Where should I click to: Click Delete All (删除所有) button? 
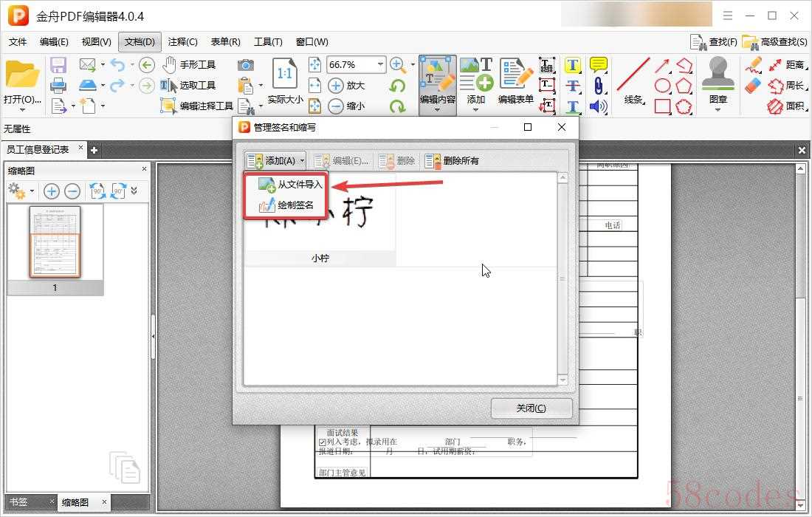point(453,160)
